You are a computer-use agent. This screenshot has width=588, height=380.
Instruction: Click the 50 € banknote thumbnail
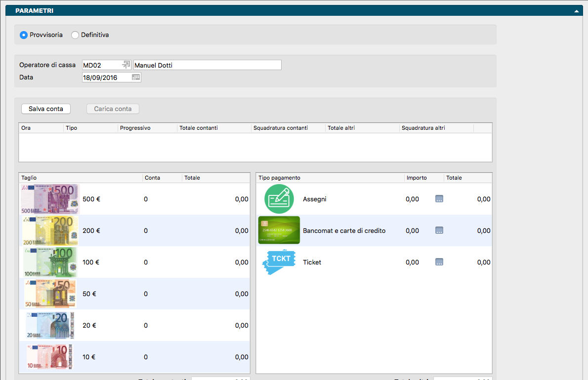50,294
